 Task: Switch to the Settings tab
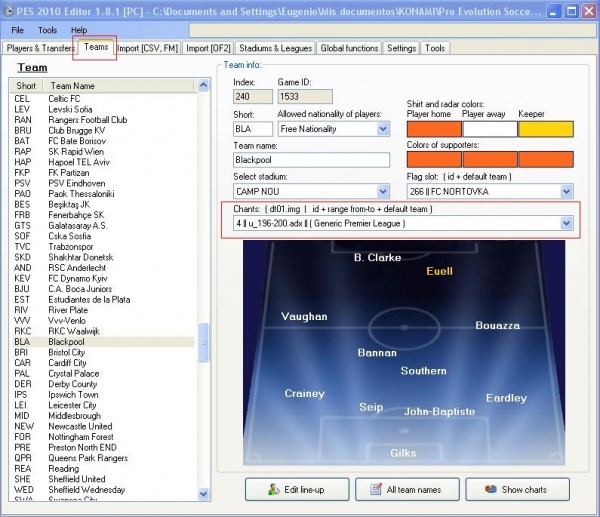(401, 48)
